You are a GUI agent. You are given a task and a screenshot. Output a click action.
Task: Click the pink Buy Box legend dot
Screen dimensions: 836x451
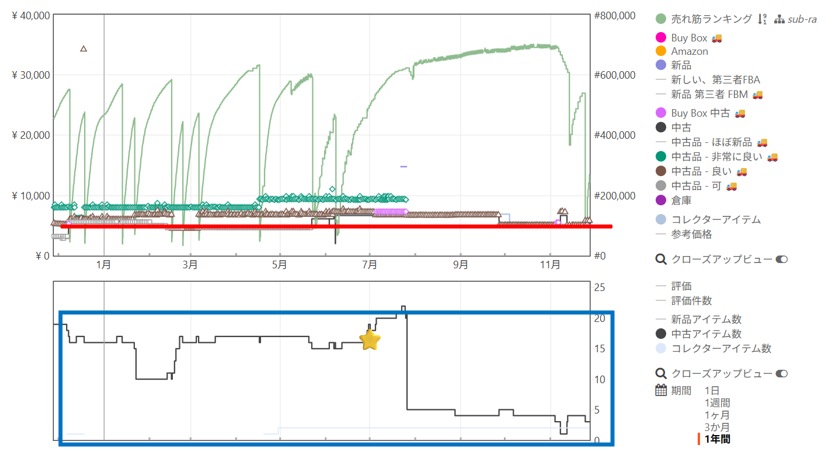click(x=661, y=38)
